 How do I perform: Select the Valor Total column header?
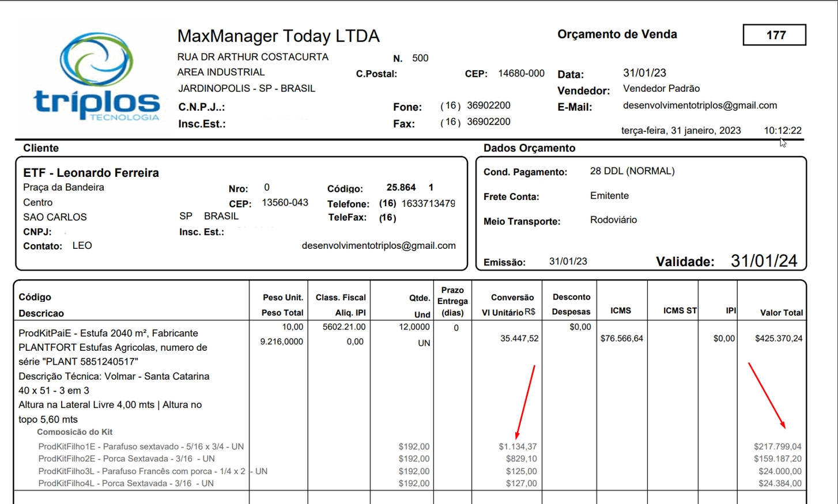point(781,313)
